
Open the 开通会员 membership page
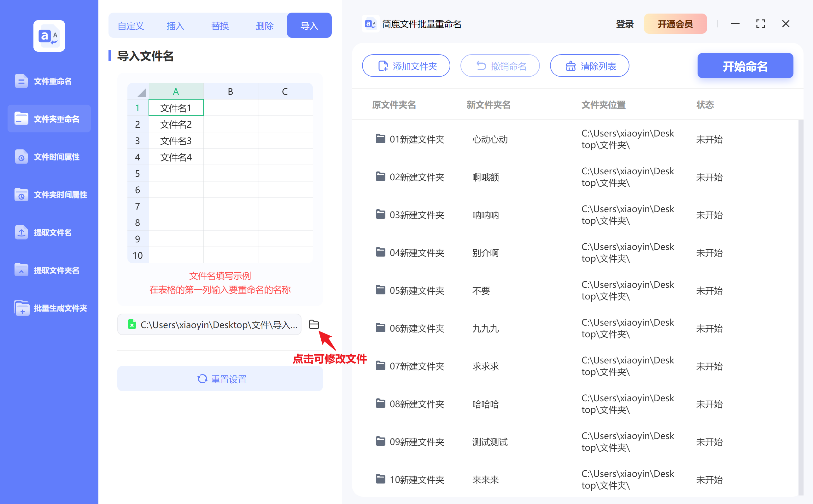[675, 24]
